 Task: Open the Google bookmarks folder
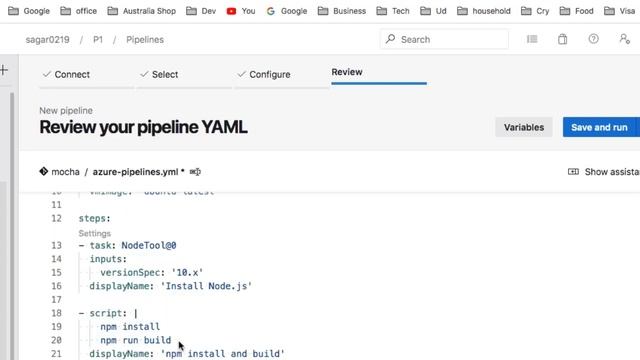pos(29,11)
